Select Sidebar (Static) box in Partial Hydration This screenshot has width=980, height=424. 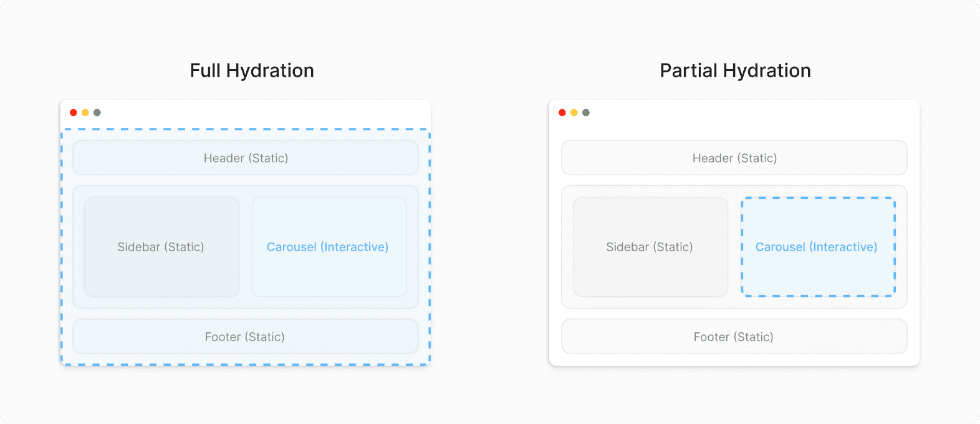coord(650,274)
